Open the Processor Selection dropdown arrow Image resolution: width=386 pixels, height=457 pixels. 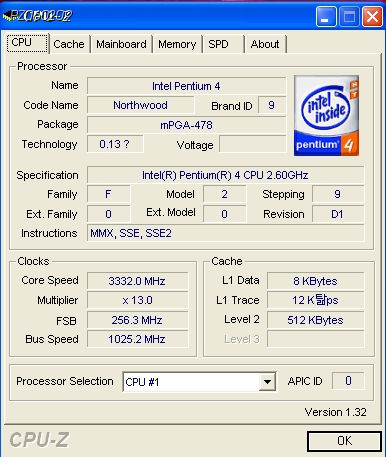[267, 381]
